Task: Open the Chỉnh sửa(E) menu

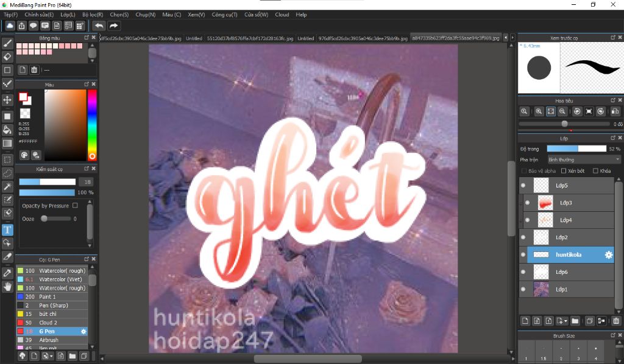Action: click(39, 15)
